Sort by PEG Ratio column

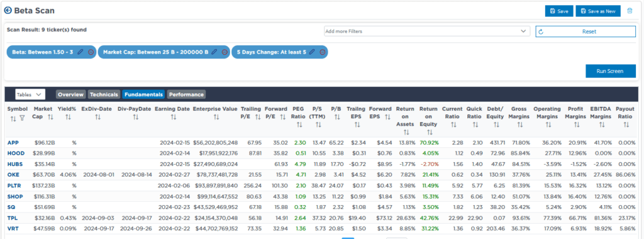pos(299,124)
